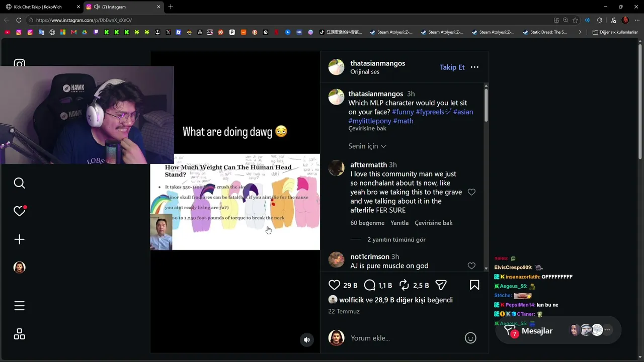Image resolution: width=644 pixels, height=362 pixels.
Task: Focus the Yorum ekle comment field
Action: coord(403,338)
